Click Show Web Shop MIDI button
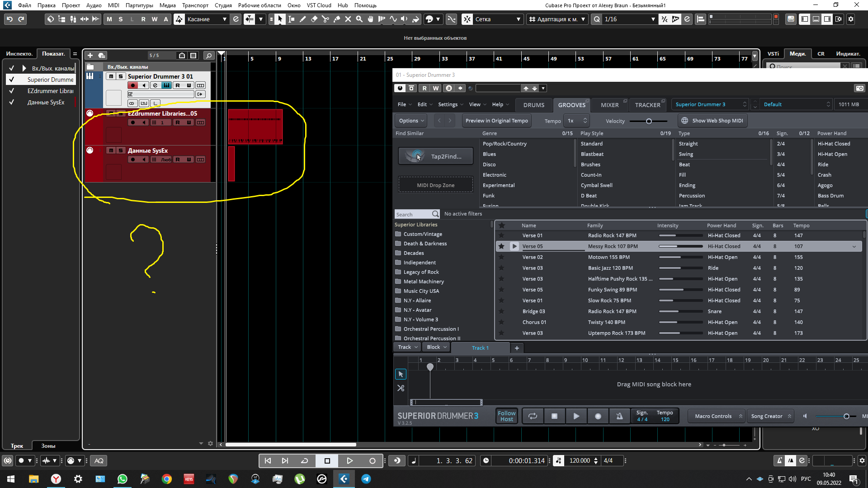Image resolution: width=868 pixels, height=488 pixels. click(712, 121)
